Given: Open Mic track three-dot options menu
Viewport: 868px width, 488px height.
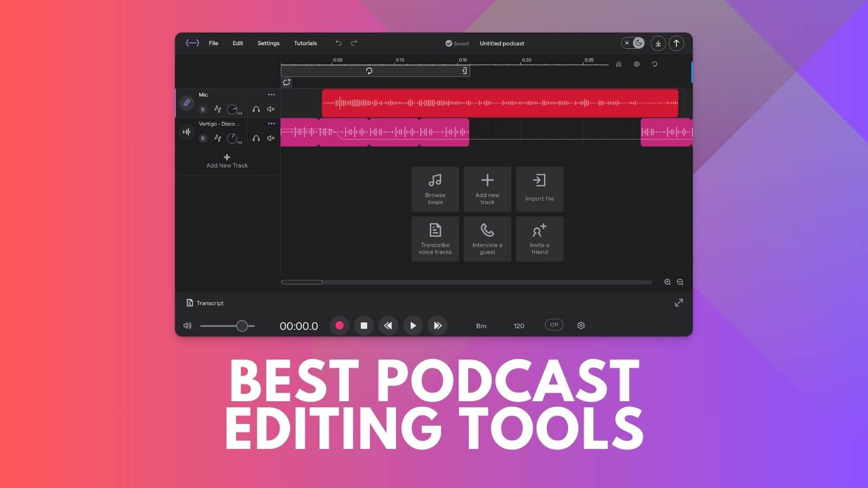Looking at the screenshot, I should coord(271,95).
